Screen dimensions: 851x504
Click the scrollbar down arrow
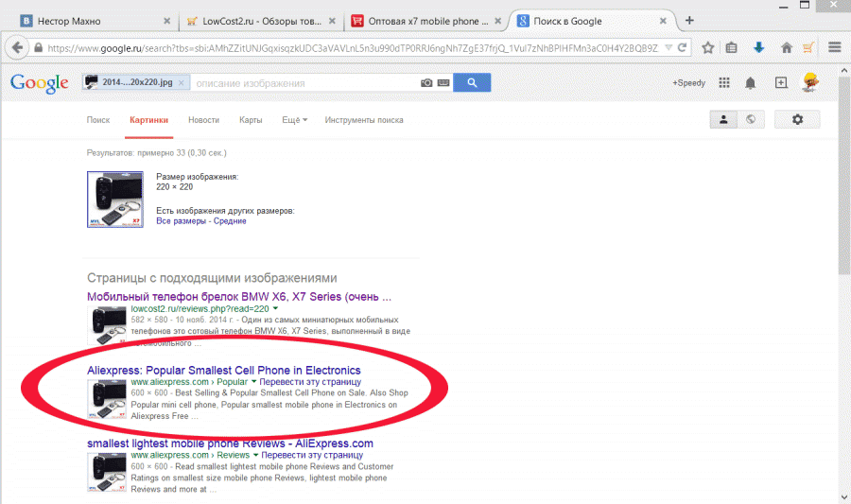click(844, 497)
